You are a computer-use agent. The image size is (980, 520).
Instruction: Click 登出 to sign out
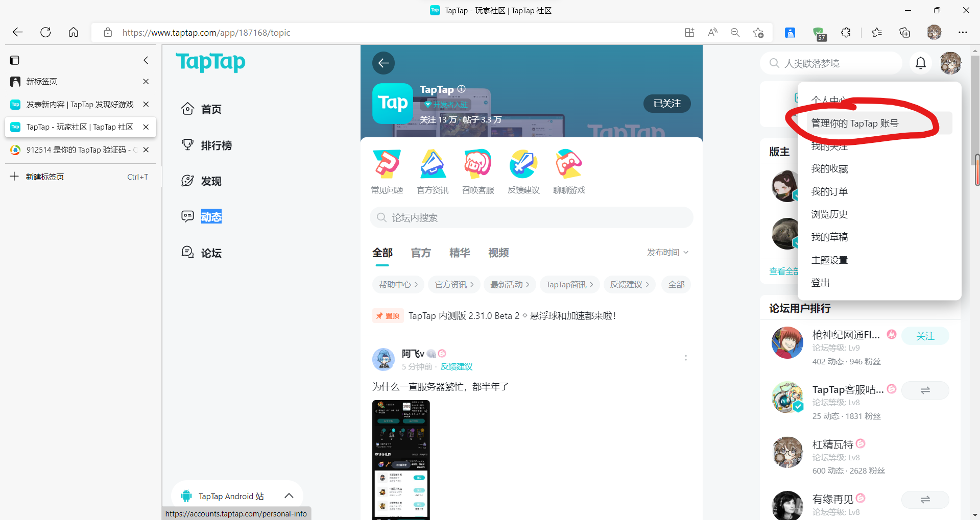click(x=821, y=283)
